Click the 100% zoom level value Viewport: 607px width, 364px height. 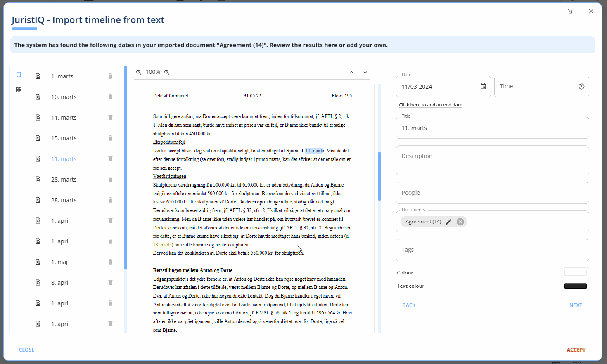point(153,72)
